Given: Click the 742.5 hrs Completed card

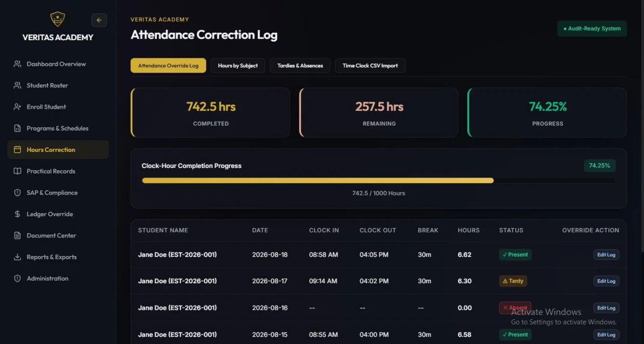Looking at the screenshot, I should pyautogui.click(x=210, y=113).
